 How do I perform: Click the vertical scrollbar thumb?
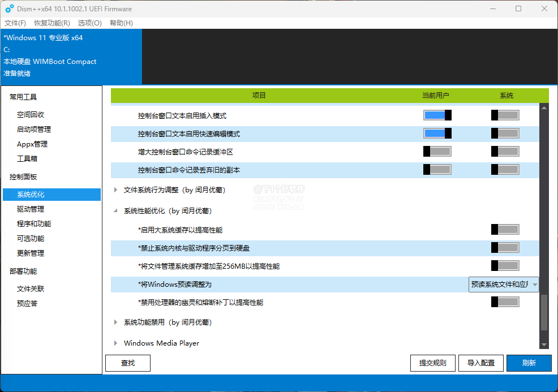click(x=544, y=313)
